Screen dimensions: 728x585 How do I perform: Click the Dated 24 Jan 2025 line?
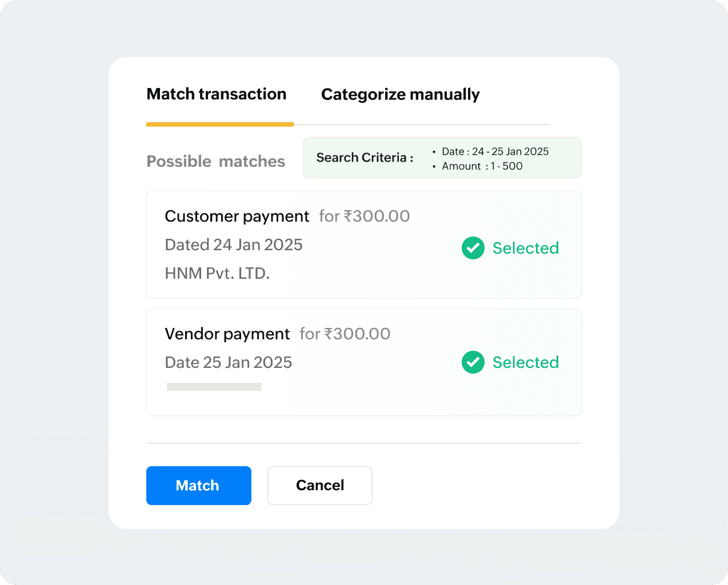233,245
